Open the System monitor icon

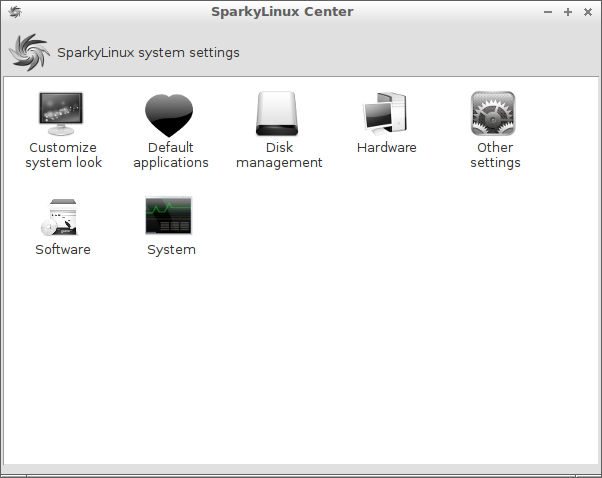[x=169, y=215]
